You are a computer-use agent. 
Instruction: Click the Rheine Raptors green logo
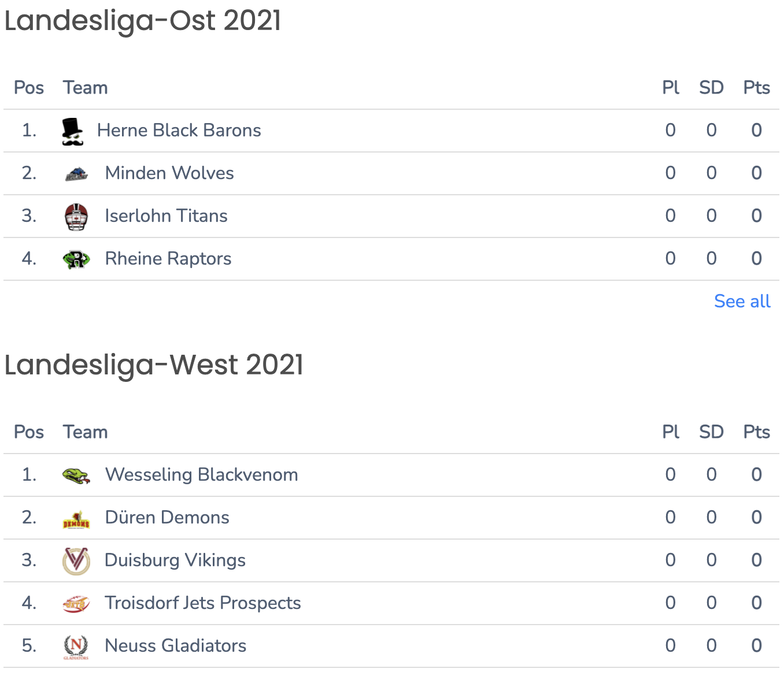click(76, 259)
